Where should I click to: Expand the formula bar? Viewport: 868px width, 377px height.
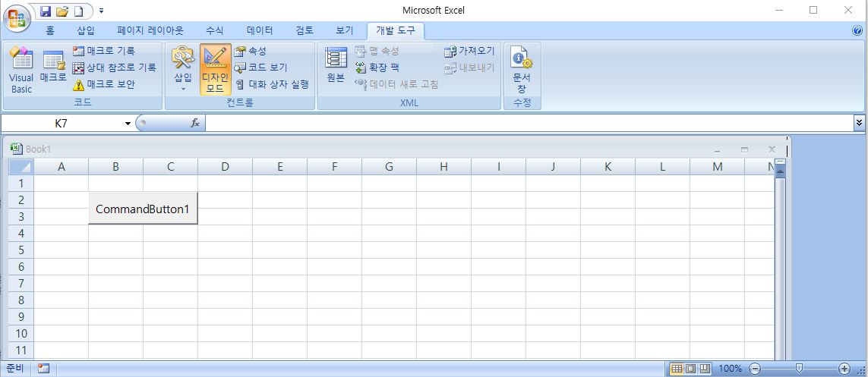[859, 122]
